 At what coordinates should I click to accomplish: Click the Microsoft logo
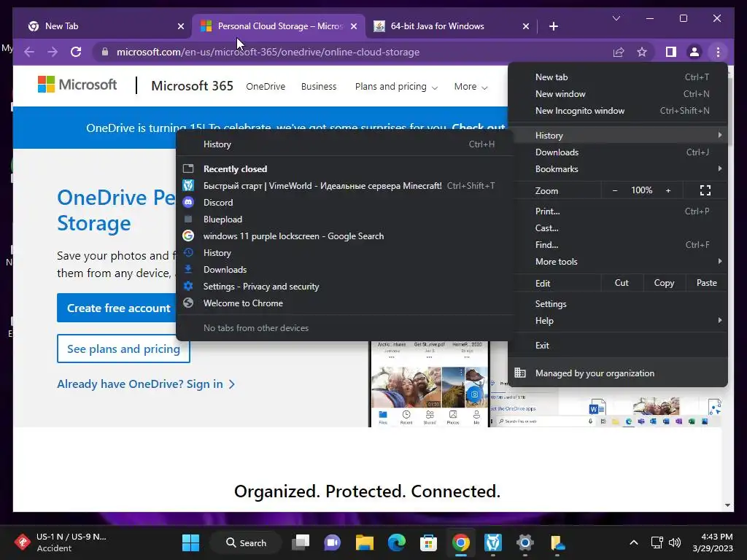pyautogui.click(x=77, y=85)
